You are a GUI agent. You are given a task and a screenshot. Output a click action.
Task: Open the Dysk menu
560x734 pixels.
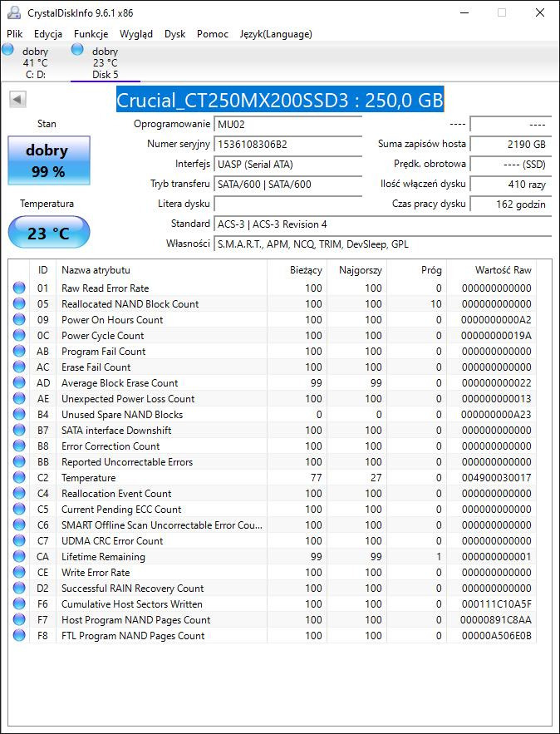tap(175, 34)
